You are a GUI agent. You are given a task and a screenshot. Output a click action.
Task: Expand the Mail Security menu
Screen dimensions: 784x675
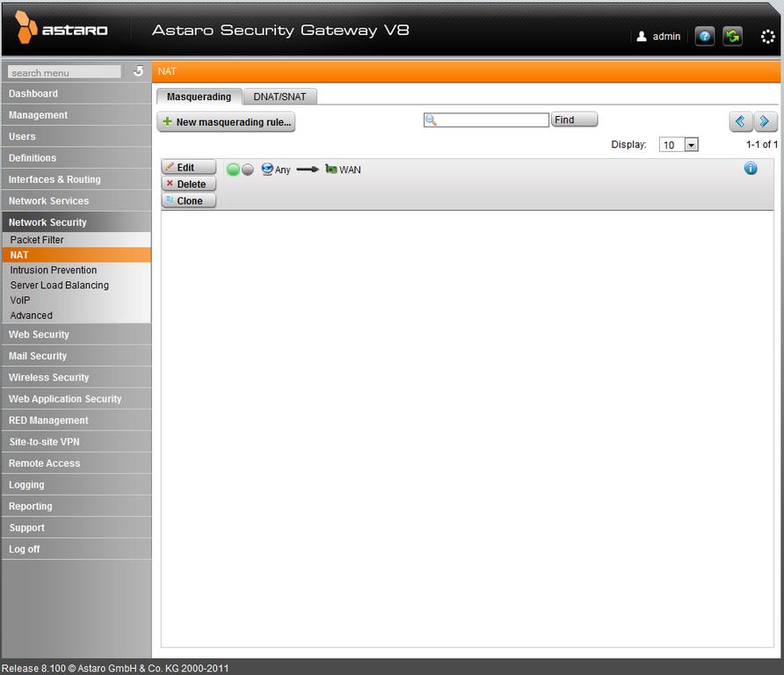coord(76,356)
